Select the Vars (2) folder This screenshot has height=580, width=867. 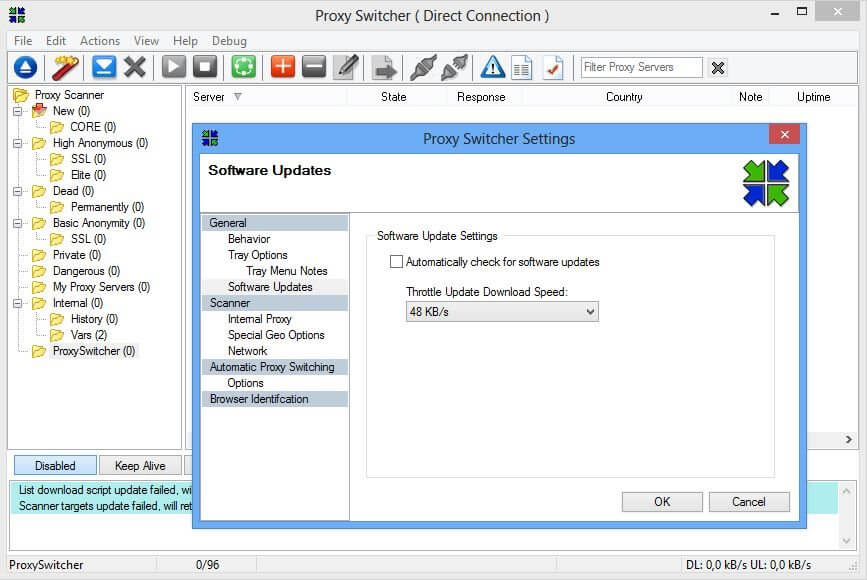(x=88, y=335)
